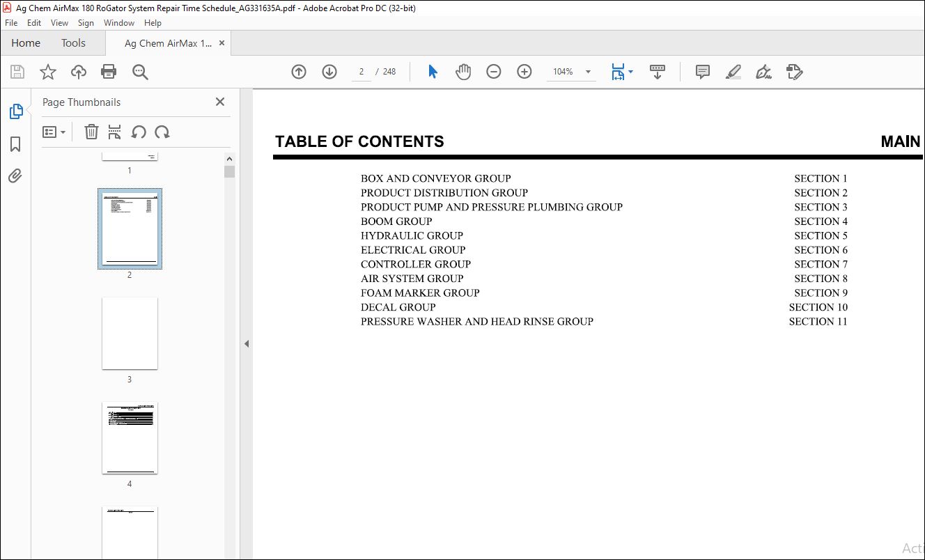Rotate pages counterclockwise
This screenshot has height=560, width=925.
(x=139, y=132)
